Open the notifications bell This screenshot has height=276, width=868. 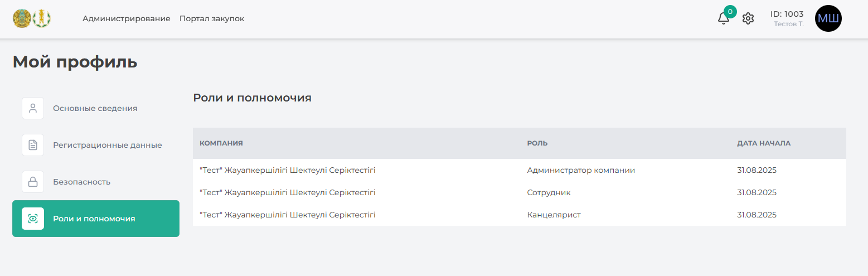[724, 18]
